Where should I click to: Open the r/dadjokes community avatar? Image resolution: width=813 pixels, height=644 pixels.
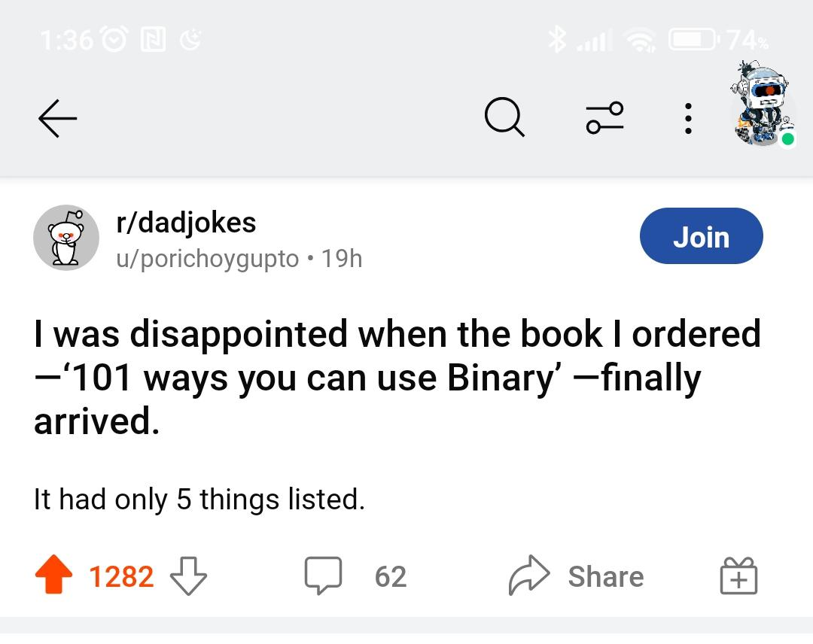(66, 238)
